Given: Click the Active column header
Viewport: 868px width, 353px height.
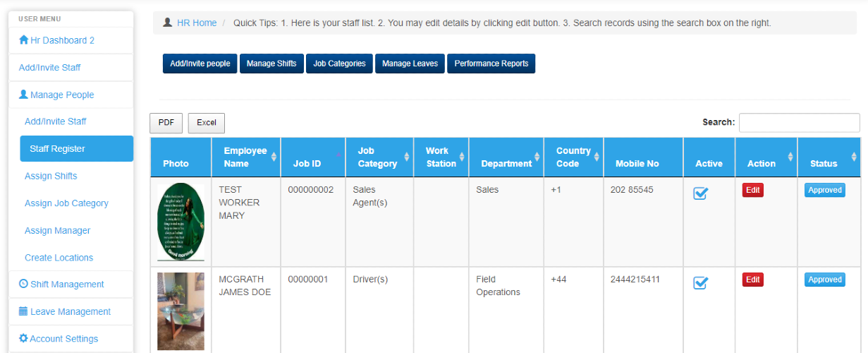Looking at the screenshot, I should click(x=709, y=157).
